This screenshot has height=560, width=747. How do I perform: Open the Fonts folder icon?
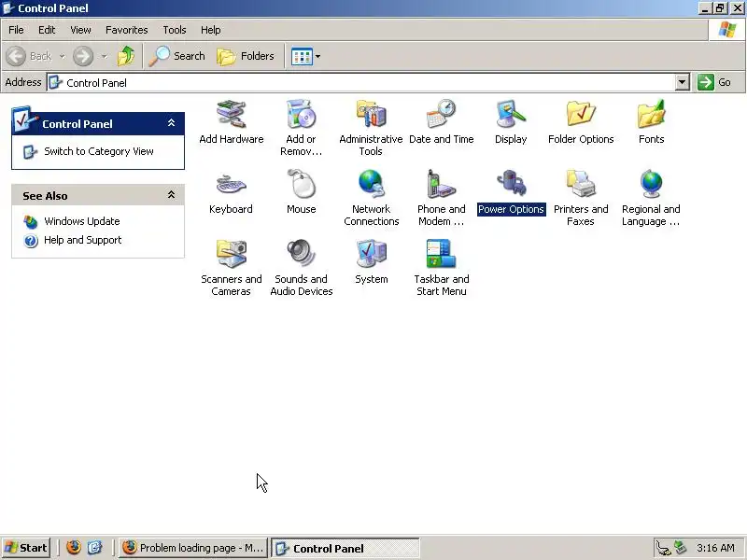(x=651, y=114)
